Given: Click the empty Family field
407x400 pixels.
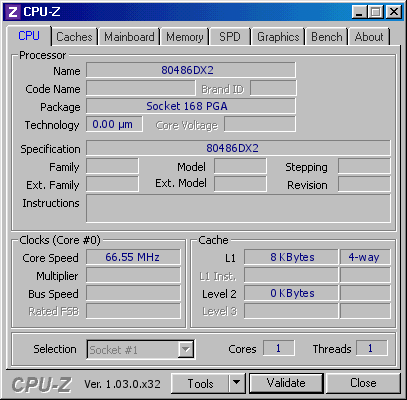Looking at the screenshot, I should point(112,166).
